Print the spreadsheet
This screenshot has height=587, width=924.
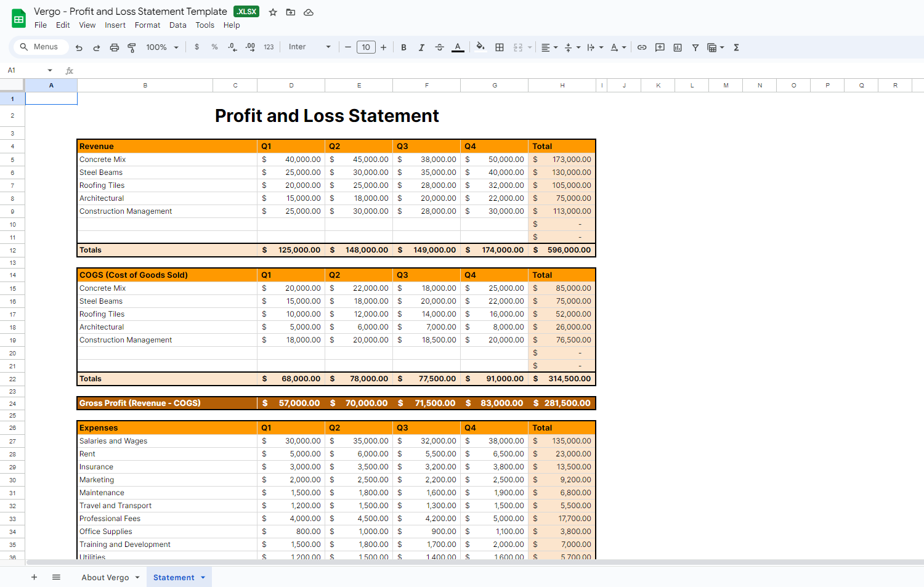tap(114, 47)
